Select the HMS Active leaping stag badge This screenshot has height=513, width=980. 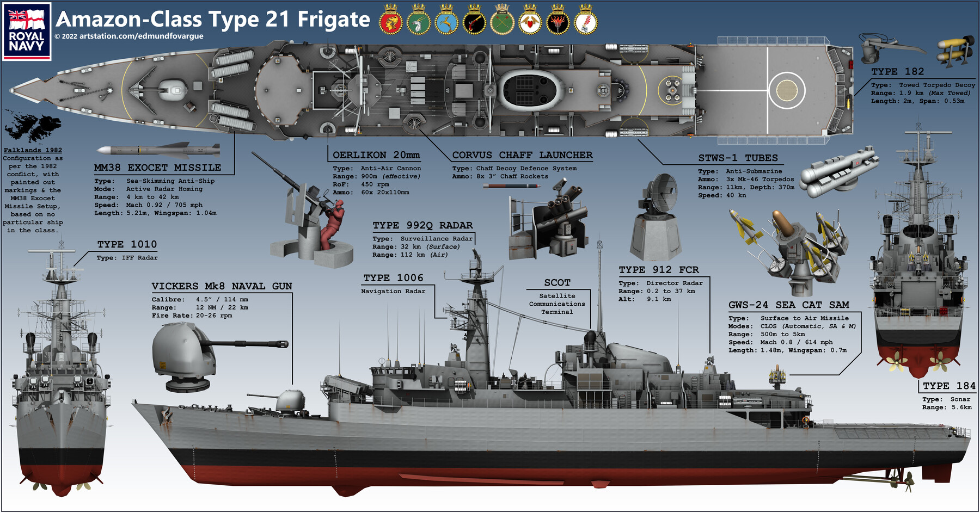tap(446, 22)
